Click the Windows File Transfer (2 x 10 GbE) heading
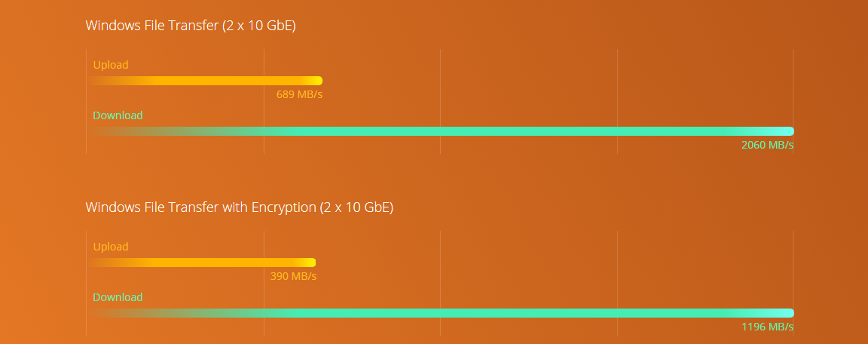Screen dimensions: 868x344 pos(191,26)
